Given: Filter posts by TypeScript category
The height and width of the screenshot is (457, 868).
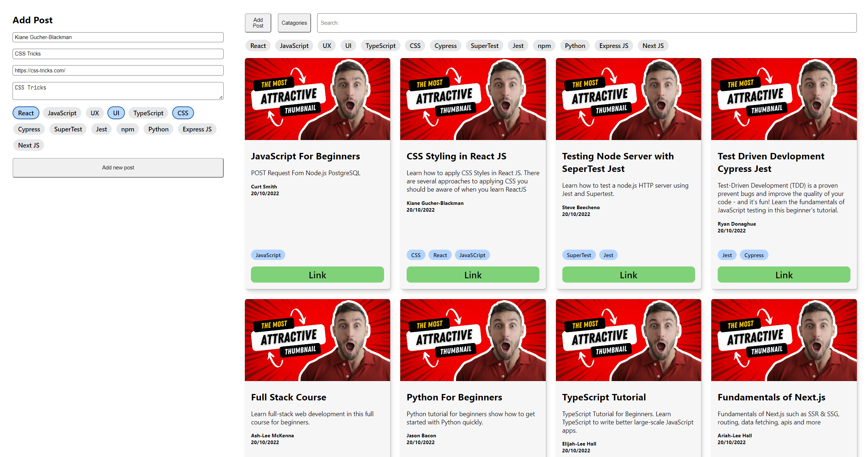Looking at the screenshot, I should pos(380,45).
